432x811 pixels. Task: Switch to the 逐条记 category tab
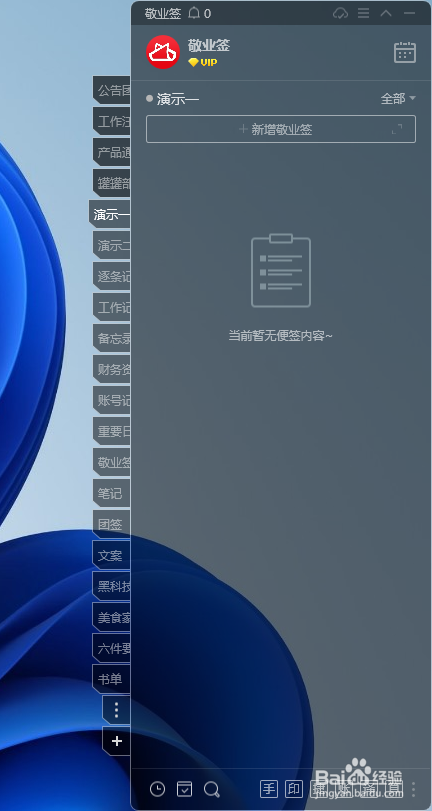(112, 277)
